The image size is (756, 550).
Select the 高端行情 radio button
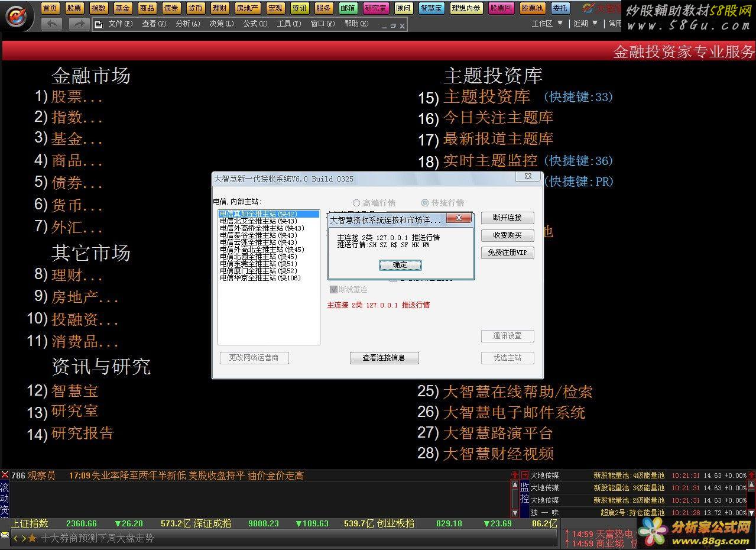click(374, 203)
